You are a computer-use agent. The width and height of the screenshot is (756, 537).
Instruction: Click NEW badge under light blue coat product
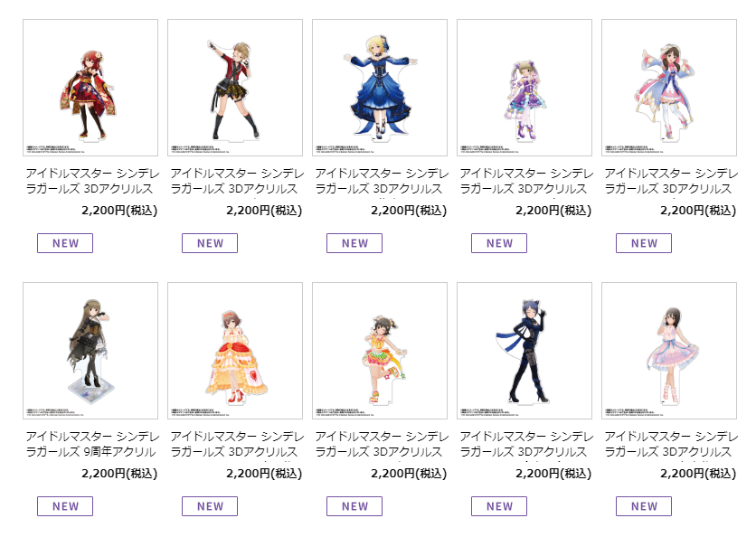644,243
